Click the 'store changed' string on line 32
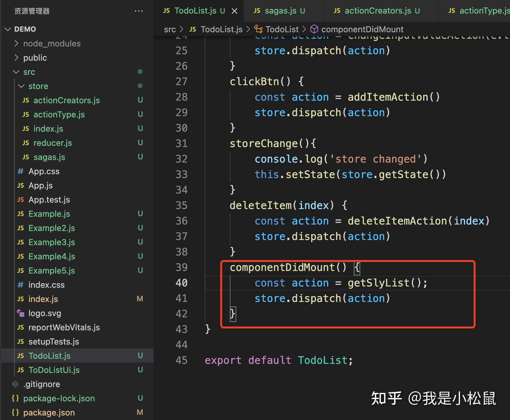 tap(375, 159)
